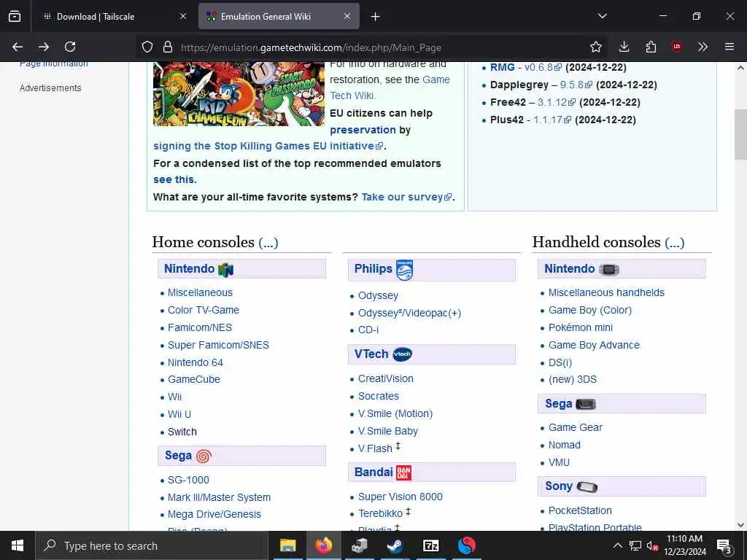Viewport: 747px width, 560px height.
Task: Close the Download | Tailscale tab
Action: tap(183, 16)
